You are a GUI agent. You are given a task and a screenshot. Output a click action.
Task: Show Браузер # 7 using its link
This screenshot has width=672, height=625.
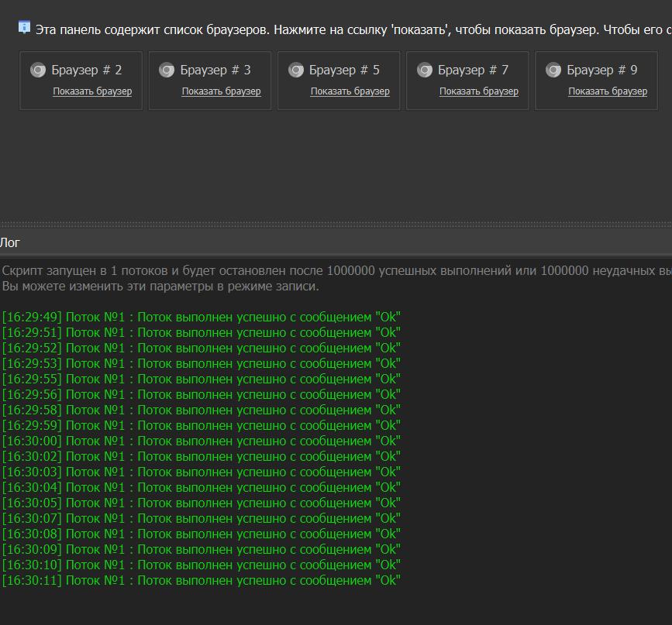(478, 91)
